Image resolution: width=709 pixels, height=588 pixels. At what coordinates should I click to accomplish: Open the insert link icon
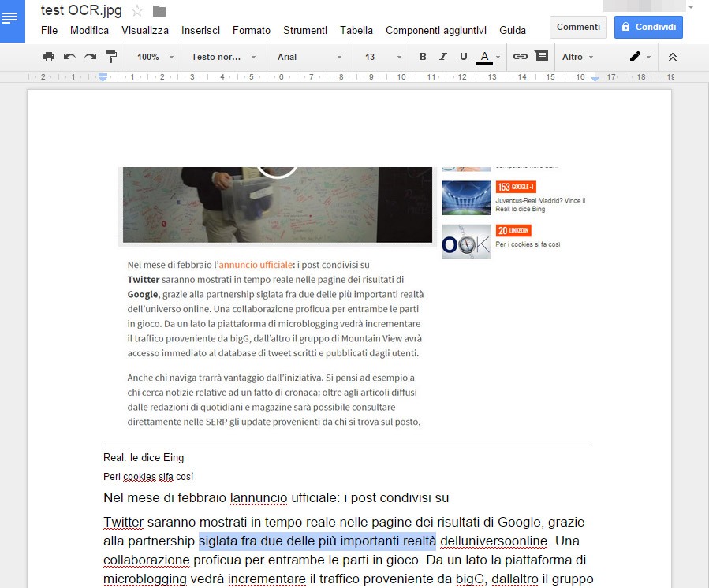click(521, 57)
